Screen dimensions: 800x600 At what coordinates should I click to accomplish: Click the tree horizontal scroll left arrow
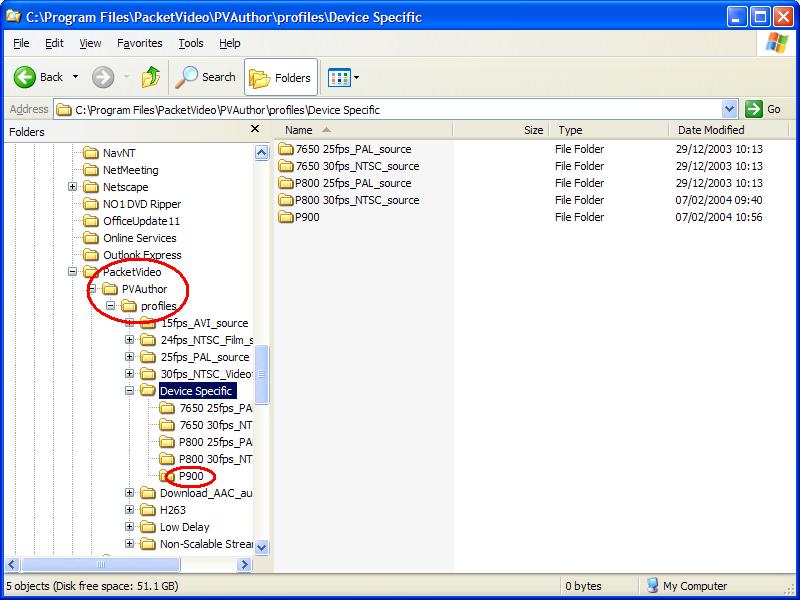pyautogui.click(x=12, y=564)
